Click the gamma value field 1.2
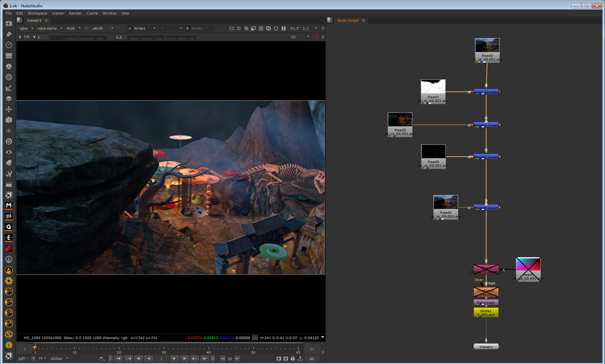 121,37
